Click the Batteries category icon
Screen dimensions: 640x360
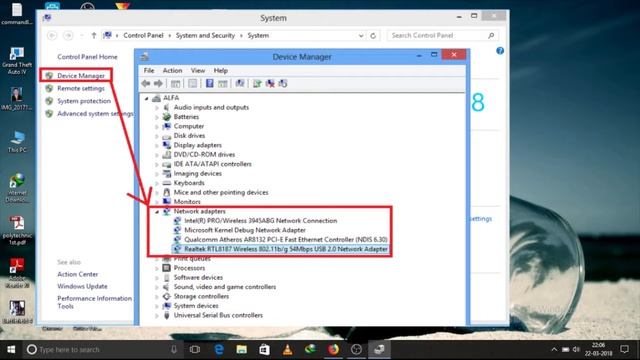pos(167,117)
